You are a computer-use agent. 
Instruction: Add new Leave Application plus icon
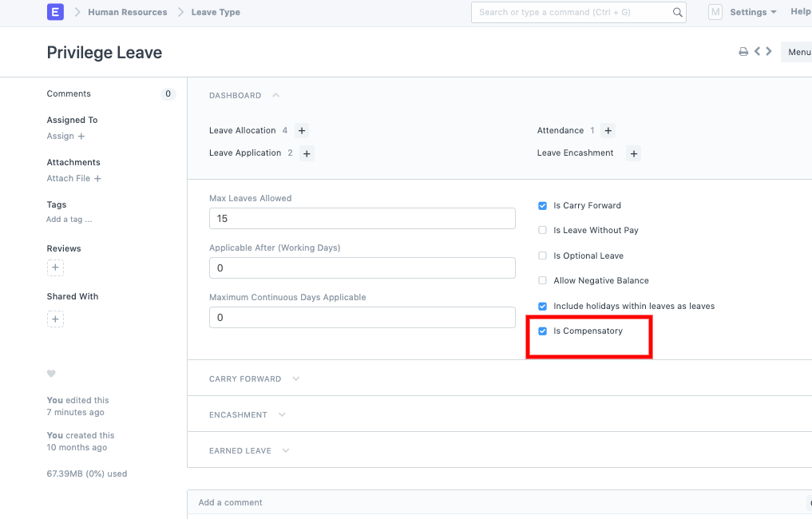coord(307,153)
